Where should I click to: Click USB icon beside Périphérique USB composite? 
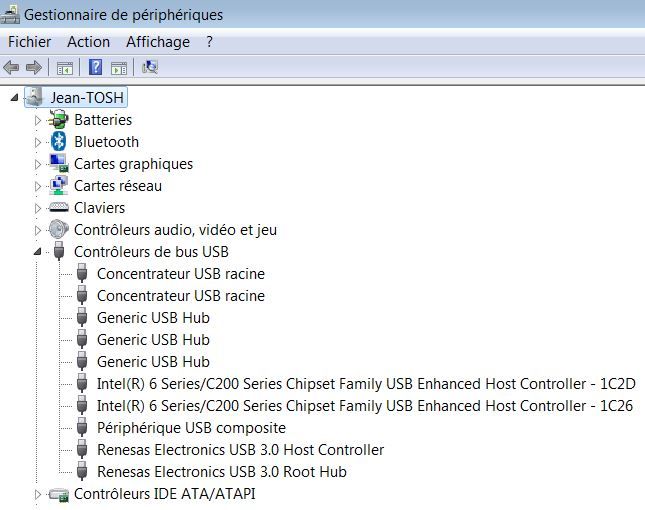click(82, 427)
